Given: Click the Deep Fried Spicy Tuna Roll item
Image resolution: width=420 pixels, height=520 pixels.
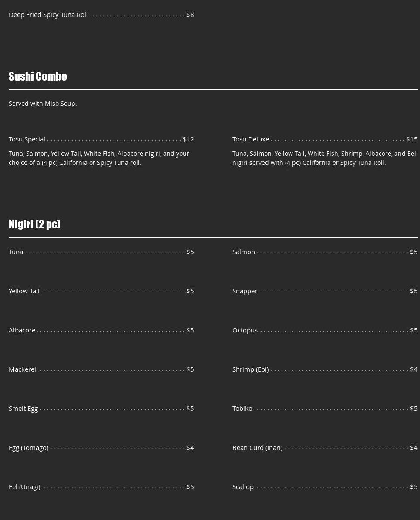Looking at the screenshot, I should (x=48, y=15).
